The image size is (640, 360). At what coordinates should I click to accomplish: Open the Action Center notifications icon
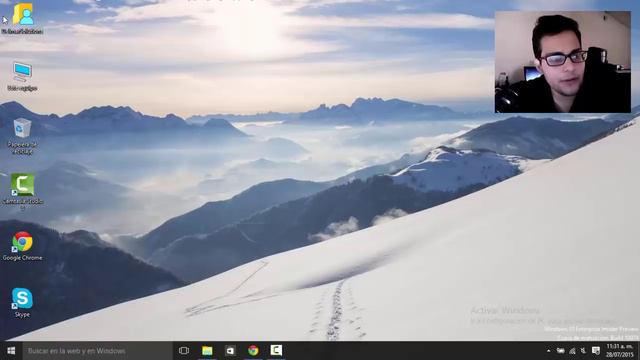596,351
